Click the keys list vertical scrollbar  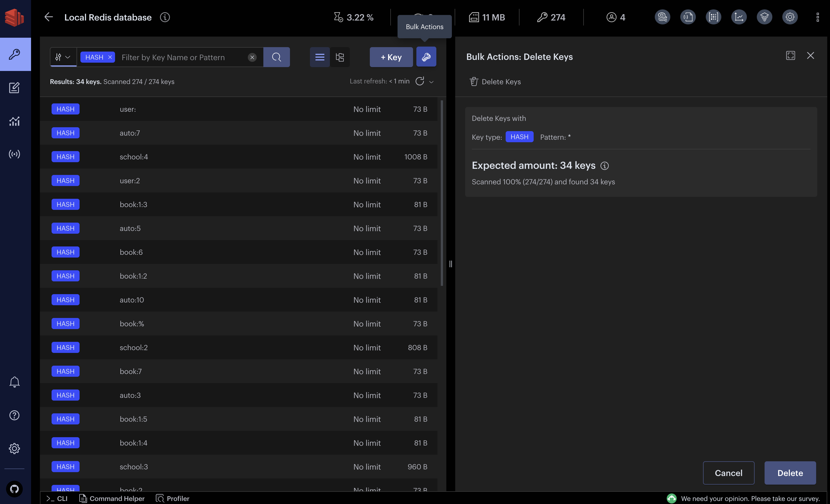442,193
